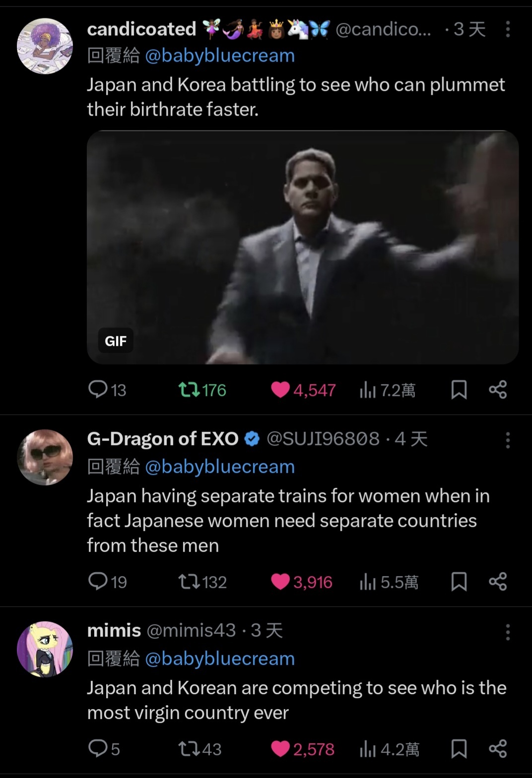
Task: Open more options for mimis's tweet
Action: pyautogui.click(x=507, y=632)
